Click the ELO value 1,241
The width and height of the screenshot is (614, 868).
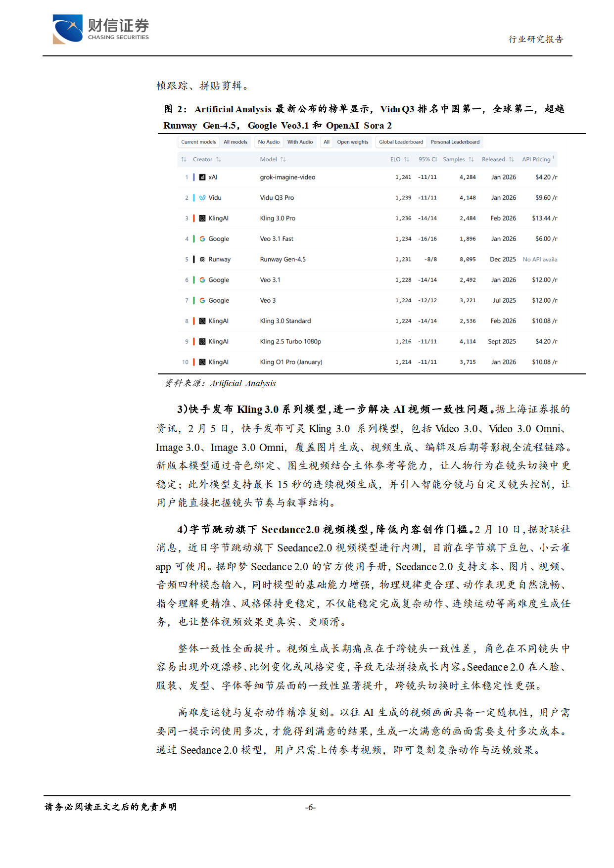click(403, 177)
